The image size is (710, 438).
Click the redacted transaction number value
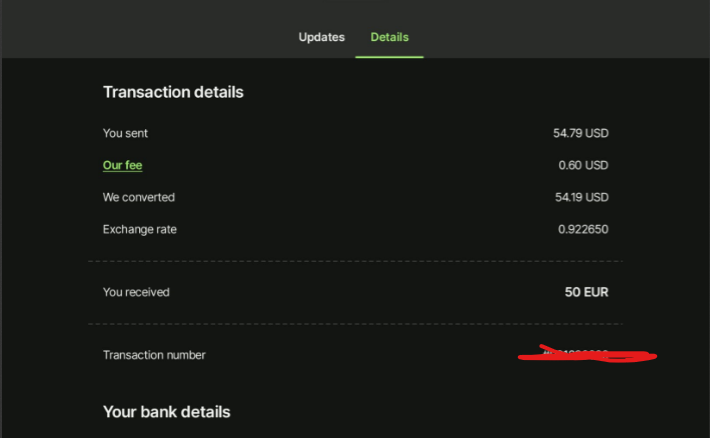(585, 354)
